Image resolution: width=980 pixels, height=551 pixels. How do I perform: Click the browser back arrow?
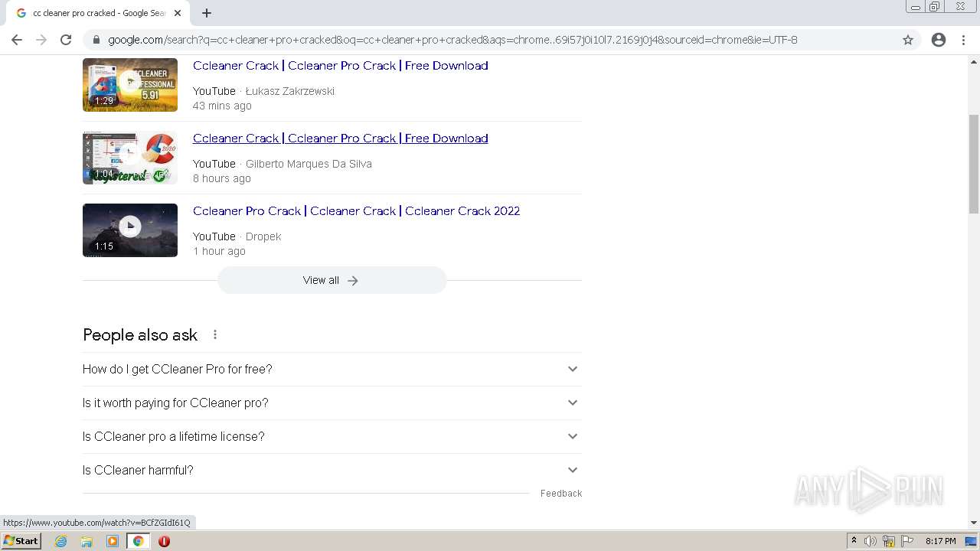tap(17, 40)
